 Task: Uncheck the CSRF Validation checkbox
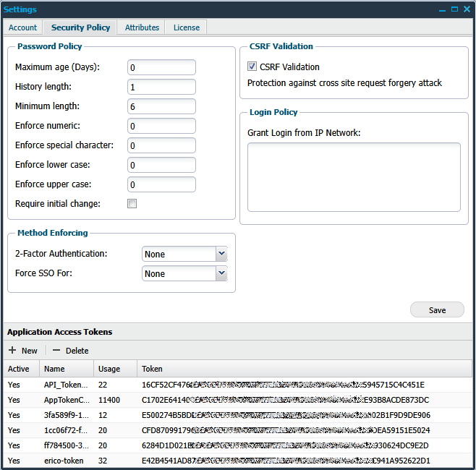(252, 67)
